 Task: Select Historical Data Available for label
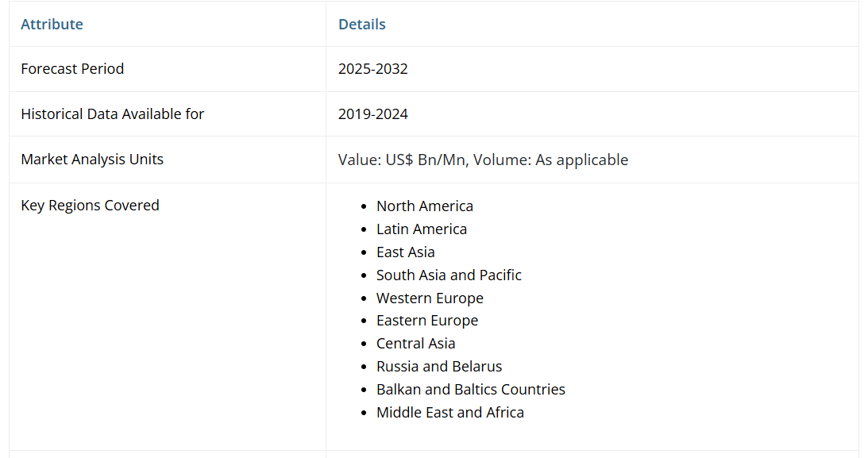point(112,114)
